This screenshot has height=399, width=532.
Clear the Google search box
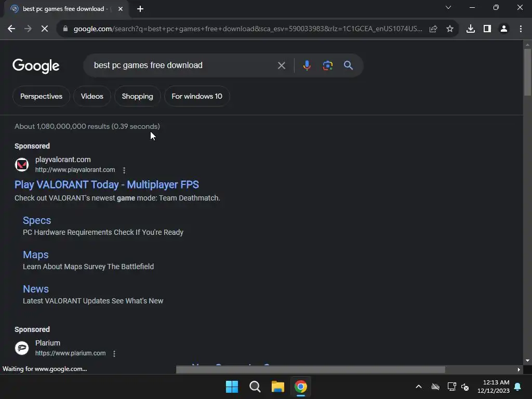tap(281, 65)
